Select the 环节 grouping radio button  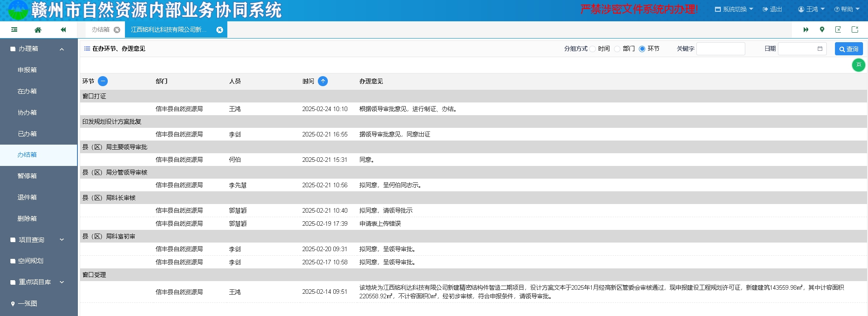pyautogui.click(x=642, y=49)
